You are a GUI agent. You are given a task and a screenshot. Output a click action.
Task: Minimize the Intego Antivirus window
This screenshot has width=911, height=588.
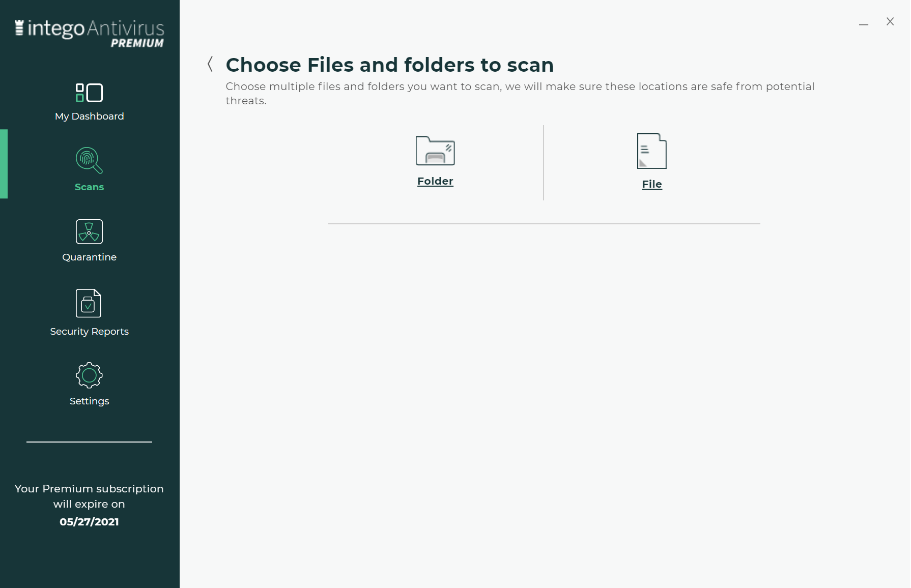tap(864, 22)
